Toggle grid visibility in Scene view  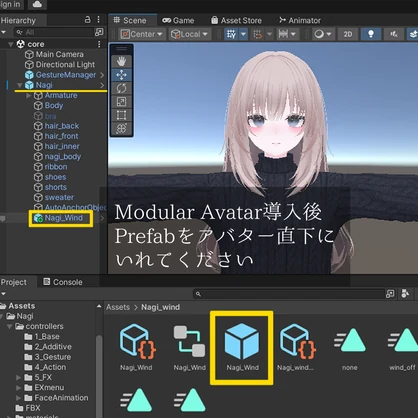(231, 34)
